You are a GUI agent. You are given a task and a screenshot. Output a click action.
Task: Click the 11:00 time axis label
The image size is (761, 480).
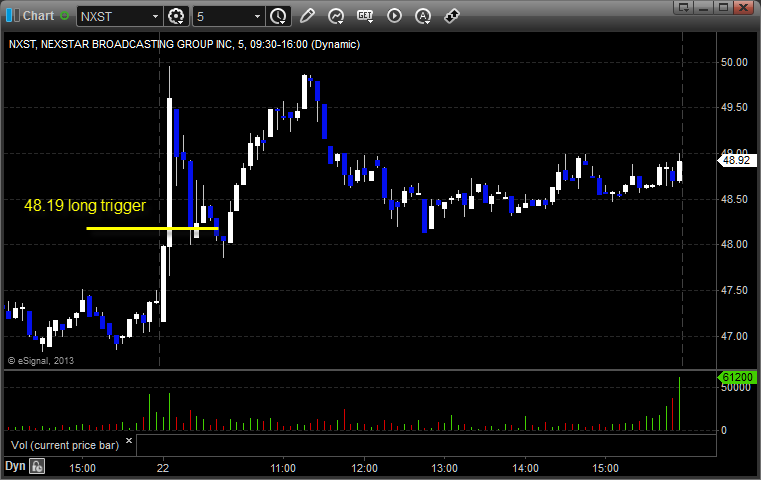click(283, 468)
